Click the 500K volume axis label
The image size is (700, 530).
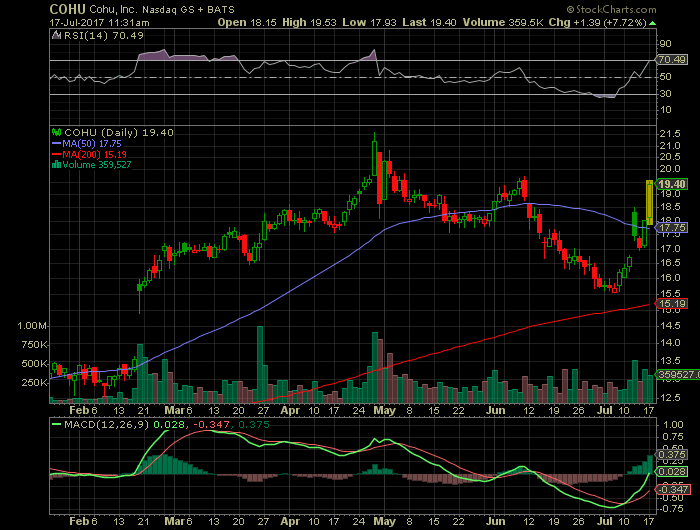tap(34, 363)
